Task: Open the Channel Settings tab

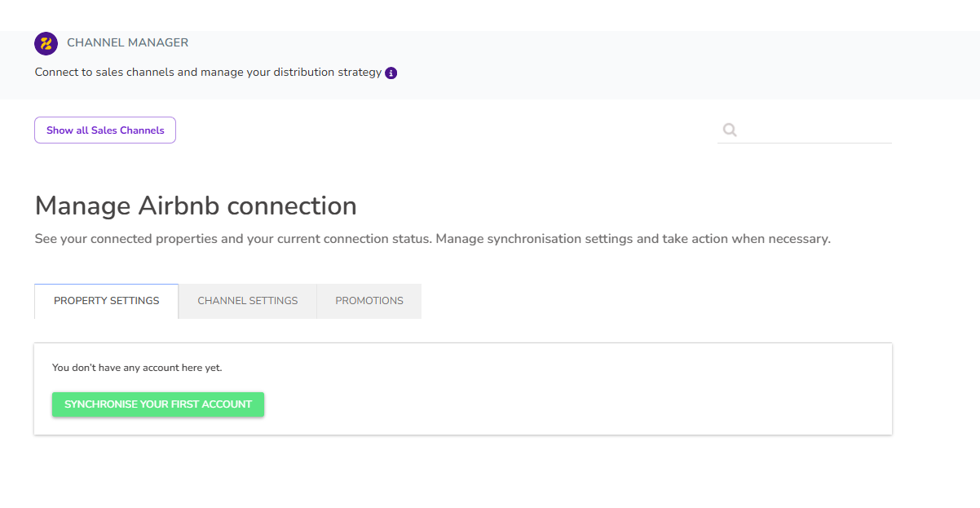Action: coord(248,301)
